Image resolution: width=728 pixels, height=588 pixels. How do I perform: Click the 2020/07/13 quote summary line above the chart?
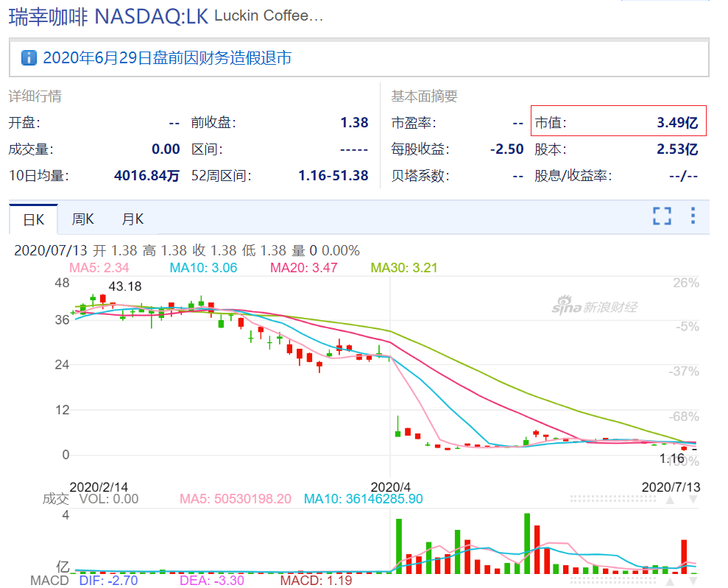187,251
